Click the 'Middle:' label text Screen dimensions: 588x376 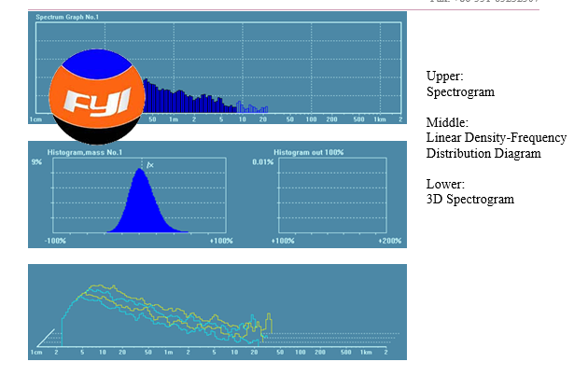tap(447, 122)
